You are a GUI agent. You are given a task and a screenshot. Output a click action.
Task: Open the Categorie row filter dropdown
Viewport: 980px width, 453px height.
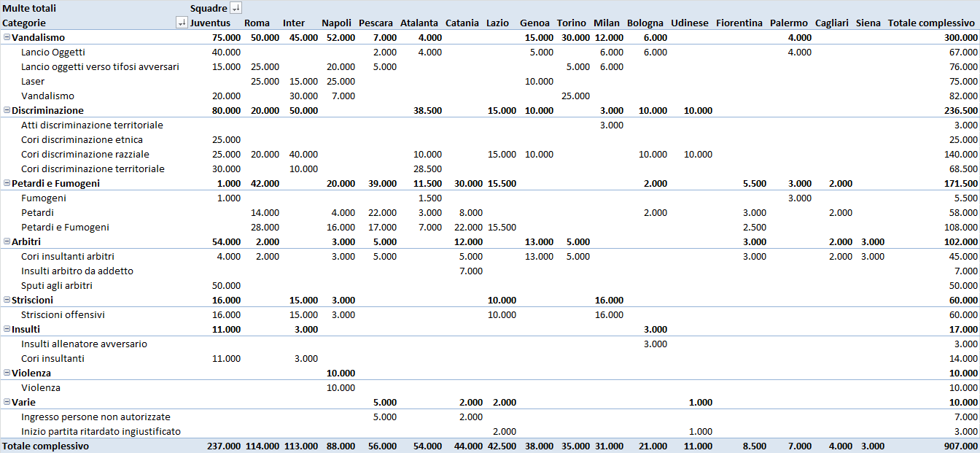point(182,23)
